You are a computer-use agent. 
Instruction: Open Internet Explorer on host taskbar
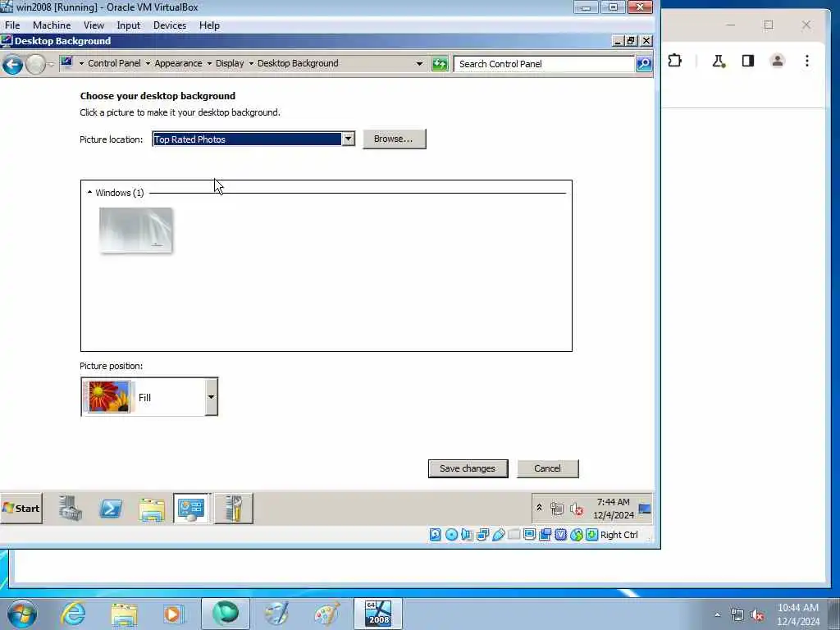[x=73, y=613]
